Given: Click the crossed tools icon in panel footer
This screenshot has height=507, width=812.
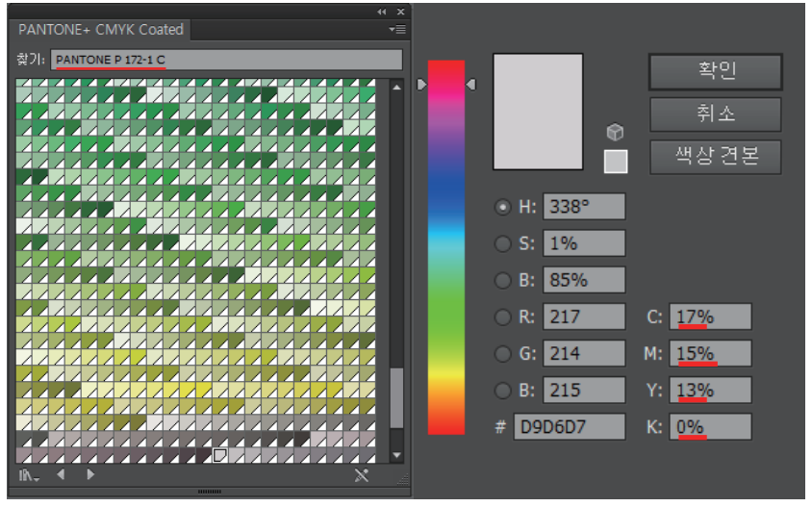Looking at the screenshot, I should click(x=362, y=474).
